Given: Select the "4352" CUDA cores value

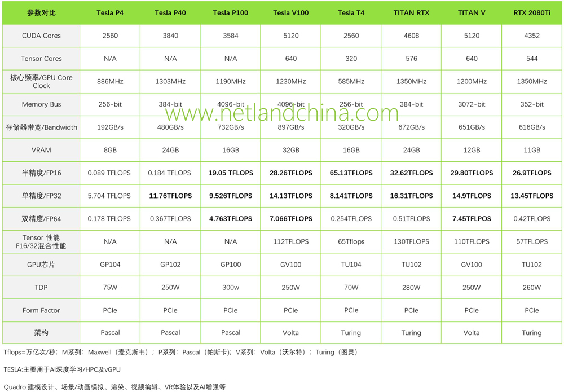Looking at the screenshot, I should click(532, 36).
